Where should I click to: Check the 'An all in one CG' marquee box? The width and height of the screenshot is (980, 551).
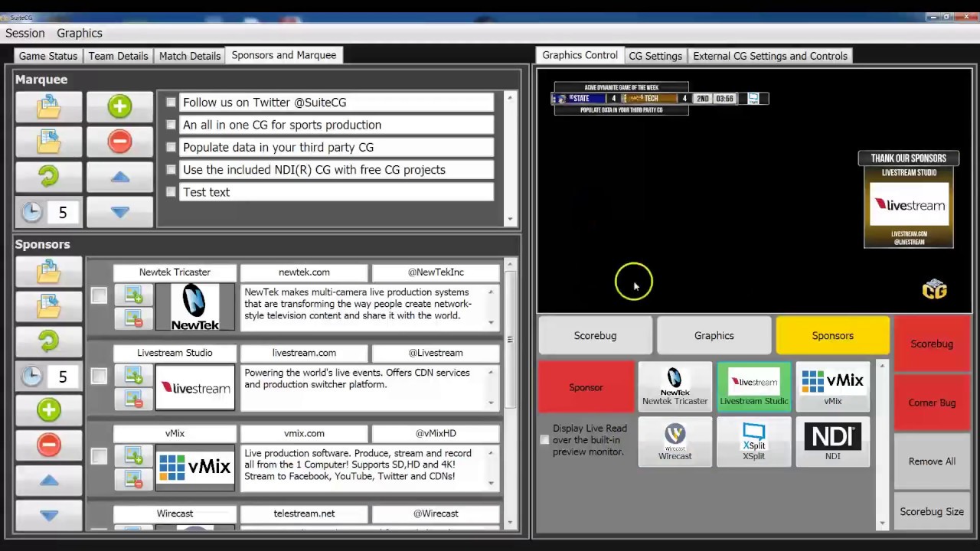tap(171, 124)
